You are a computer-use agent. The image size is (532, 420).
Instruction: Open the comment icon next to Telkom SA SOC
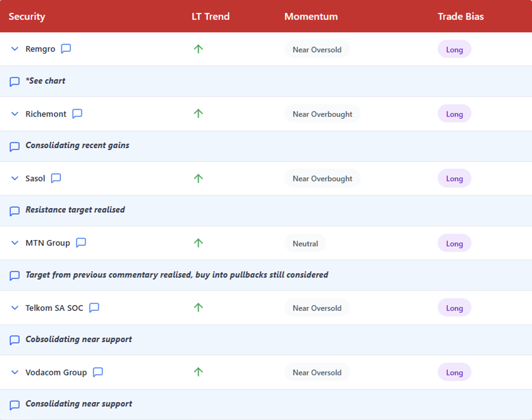point(94,307)
